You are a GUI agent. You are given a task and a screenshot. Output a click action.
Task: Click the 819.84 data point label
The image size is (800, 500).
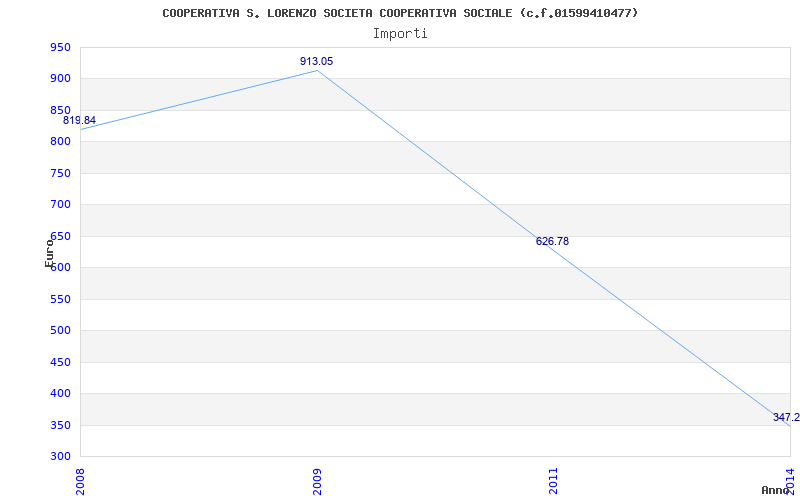click(x=79, y=120)
